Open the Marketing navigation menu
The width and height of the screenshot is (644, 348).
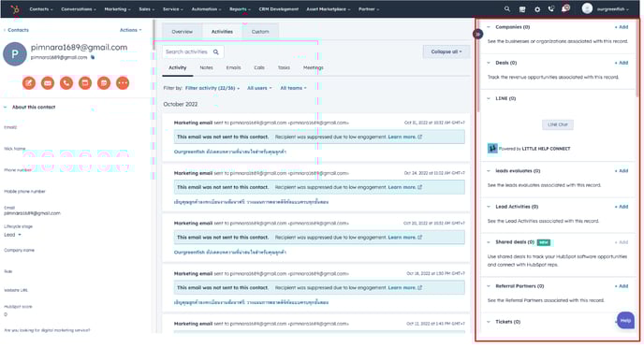[117, 9]
